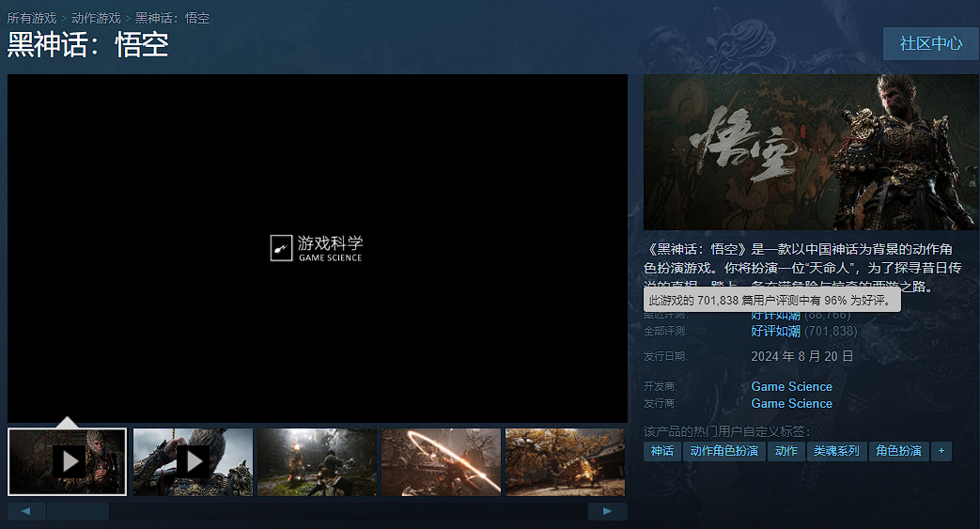Select the 角色扮演 tag
The image size is (980, 529).
898,451
